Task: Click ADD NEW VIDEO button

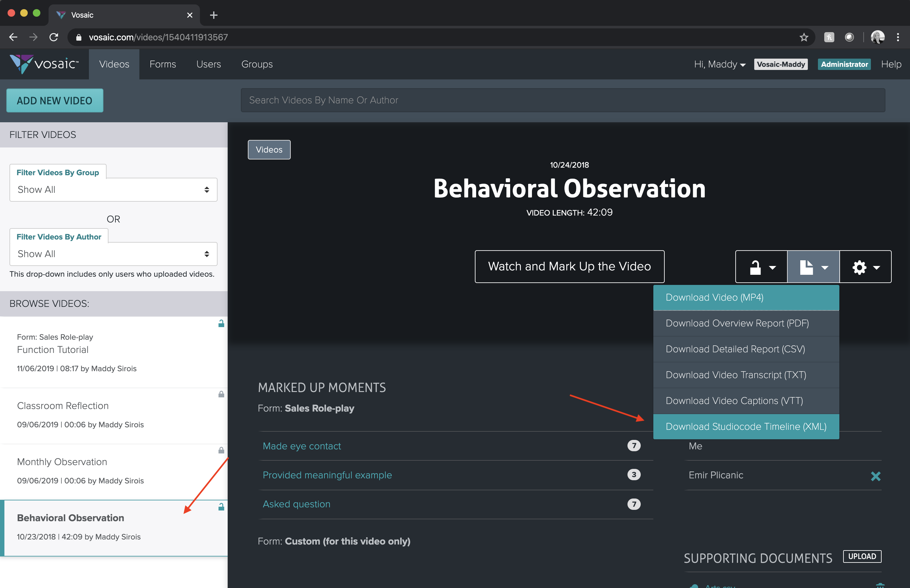Action: click(x=55, y=101)
